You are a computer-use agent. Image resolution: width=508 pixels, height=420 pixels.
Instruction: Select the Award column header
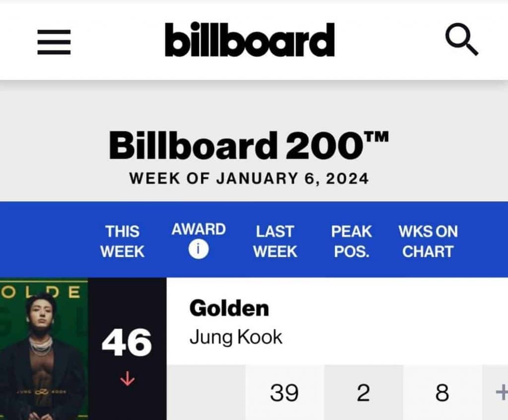[198, 230]
